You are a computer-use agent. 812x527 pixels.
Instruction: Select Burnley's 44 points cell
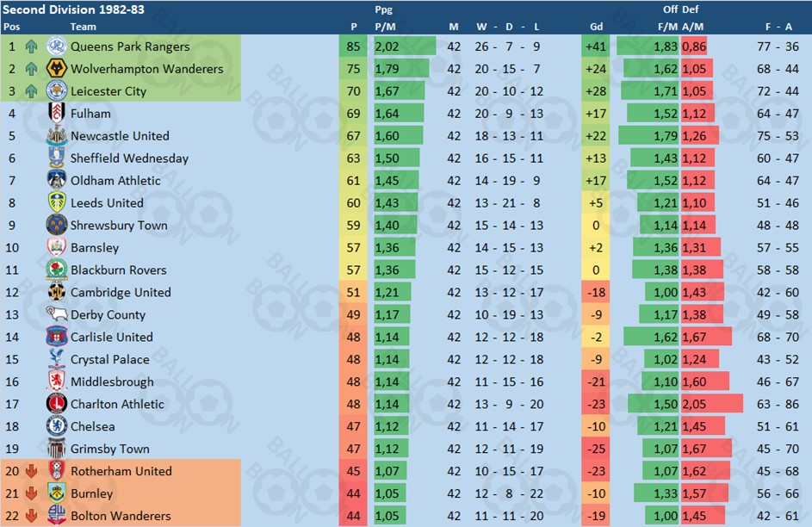[353, 493]
